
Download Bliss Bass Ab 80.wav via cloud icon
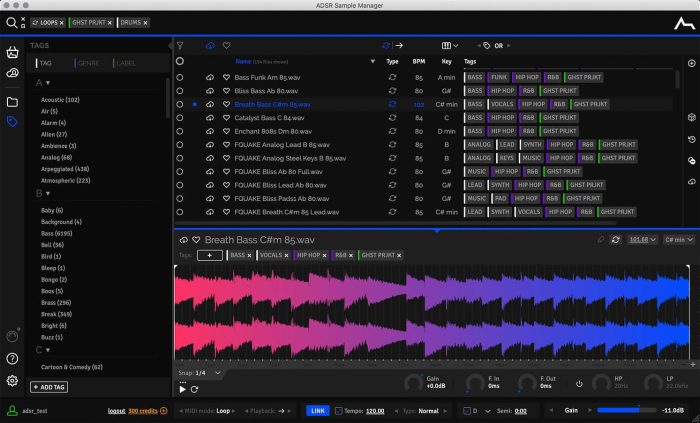(210, 91)
